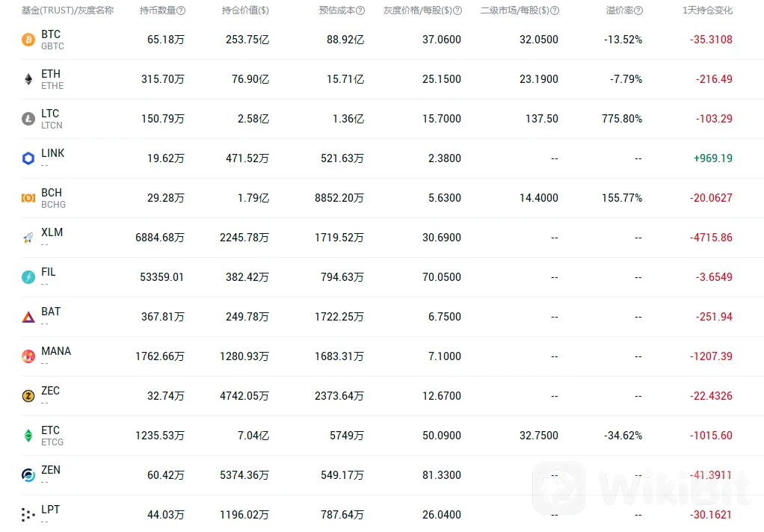Click the 持仓价值($) column header

(x=245, y=10)
